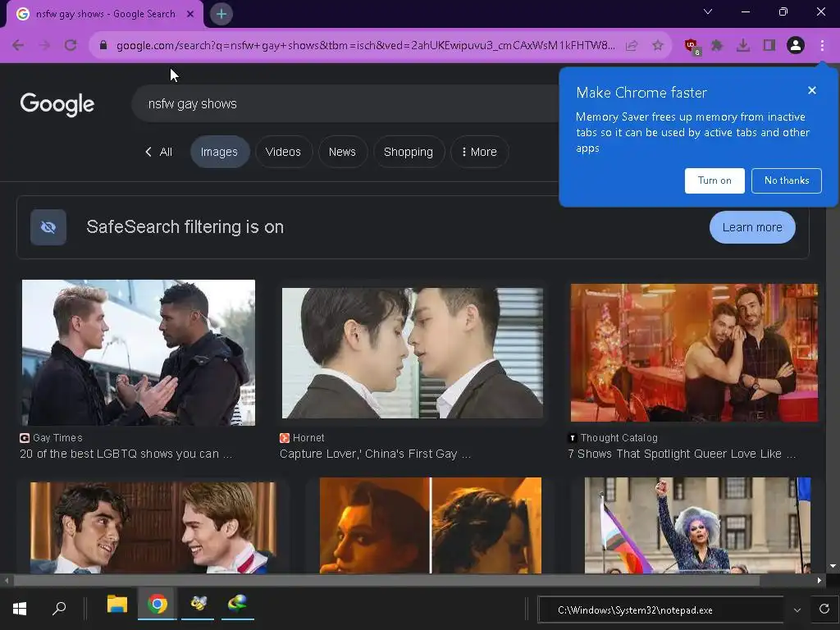The image size is (840, 630).
Task: Open the Thought Catalog image thumbnail
Action: coord(694,353)
